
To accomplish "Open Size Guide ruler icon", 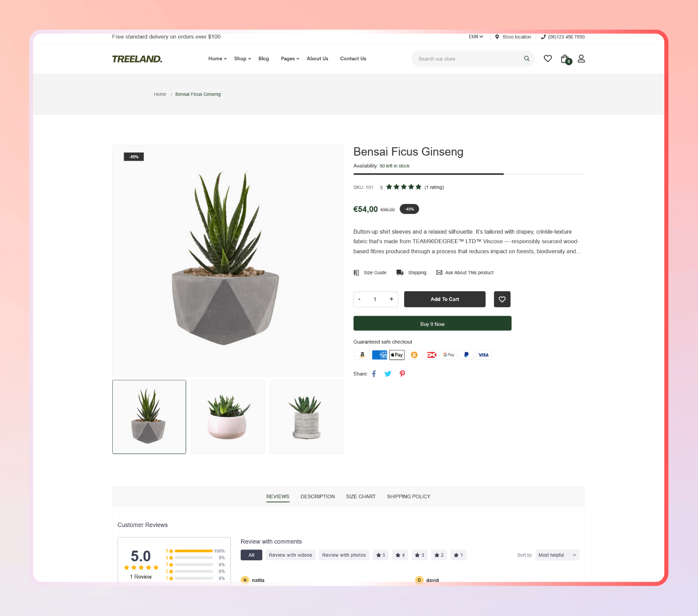I will click(x=356, y=272).
